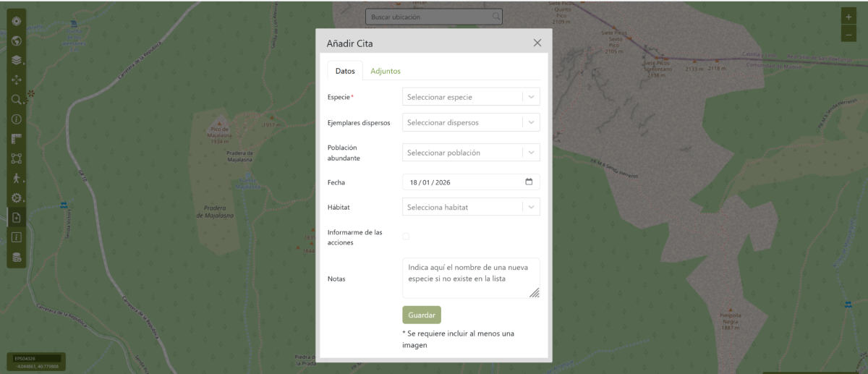Click the chevron arrow of Población abundante combo
Viewport: 868px width, 374px height.
coord(531,153)
